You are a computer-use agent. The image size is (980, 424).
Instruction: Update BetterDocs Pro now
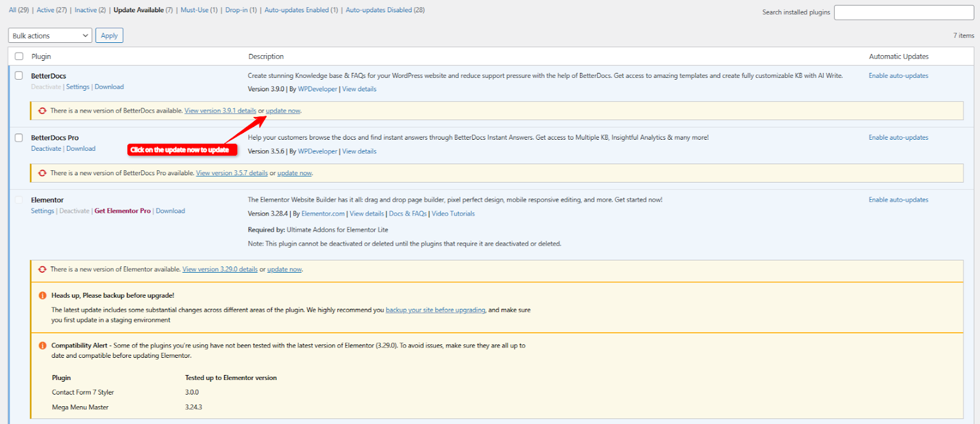tap(295, 173)
